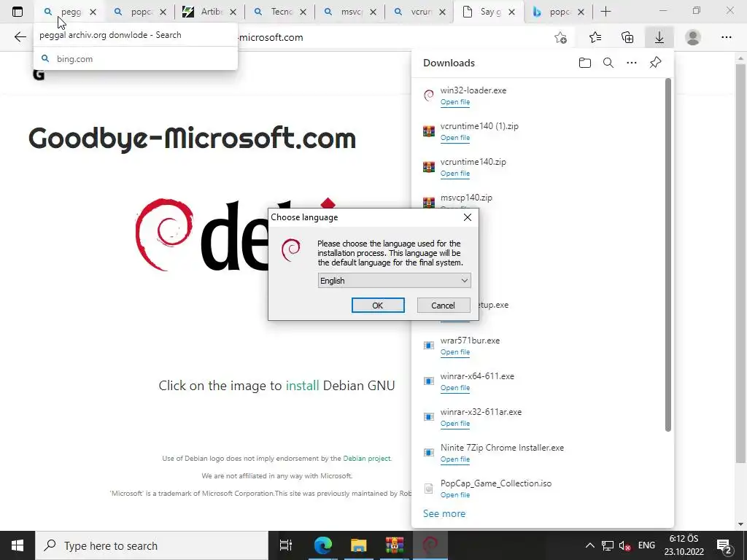Open WinRAR from the taskbar

[395, 545]
